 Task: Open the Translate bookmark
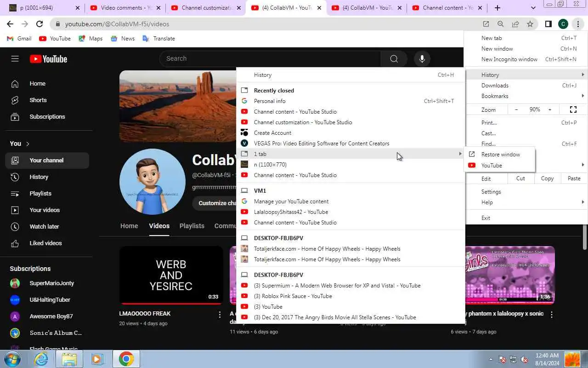(159, 39)
